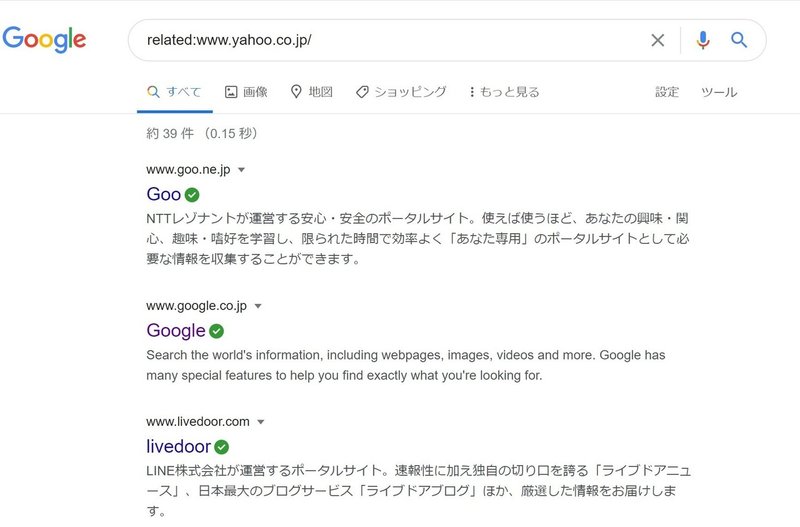Click inside the related:www.yahoo.co.jp search field

point(388,40)
